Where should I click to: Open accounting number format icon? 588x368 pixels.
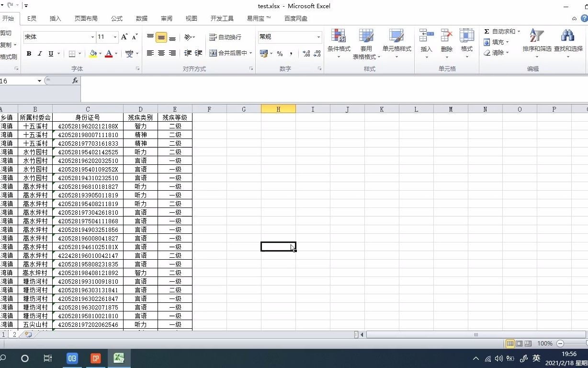coord(263,54)
